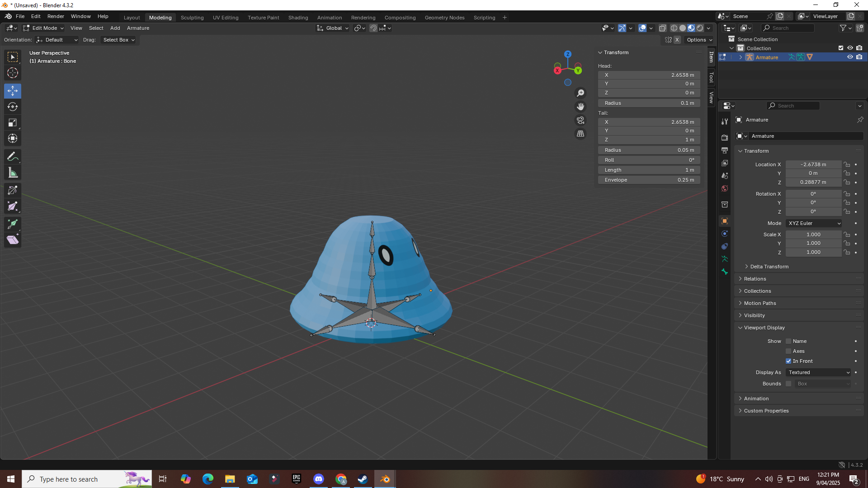Switch to the Geometry Nodes workspace tab
Viewport: 868px width, 488px height.
pos(444,18)
